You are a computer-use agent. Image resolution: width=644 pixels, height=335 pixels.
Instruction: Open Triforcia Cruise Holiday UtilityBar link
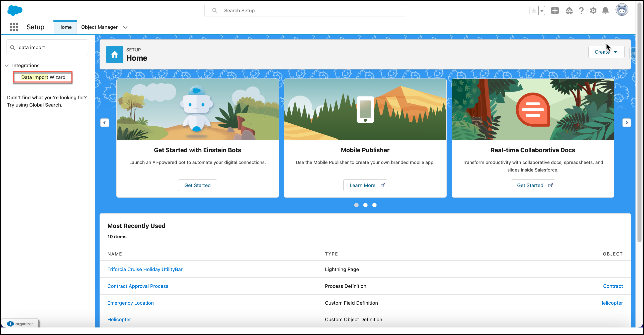tap(145, 269)
